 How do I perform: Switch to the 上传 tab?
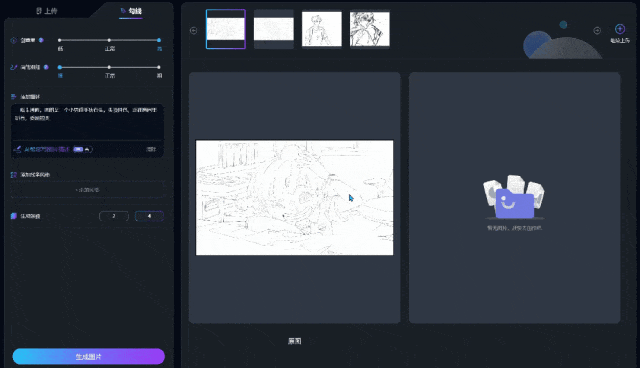(47, 11)
